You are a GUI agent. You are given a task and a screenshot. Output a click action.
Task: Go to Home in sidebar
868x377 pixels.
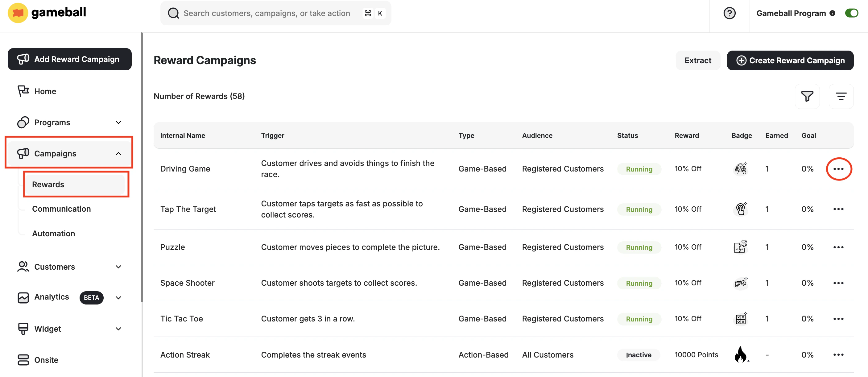[x=45, y=91]
